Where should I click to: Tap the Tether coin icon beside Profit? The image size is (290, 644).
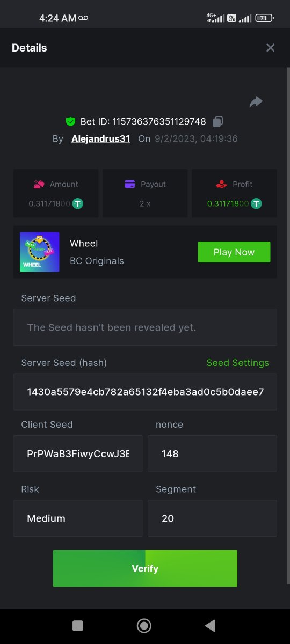257,204
